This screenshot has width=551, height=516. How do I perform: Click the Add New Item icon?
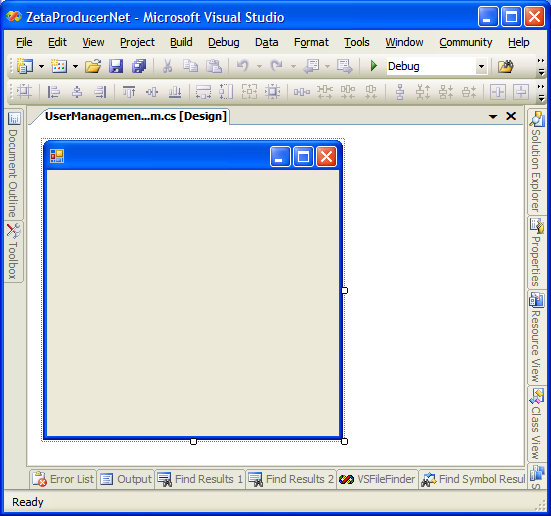[x=59, y=66]
